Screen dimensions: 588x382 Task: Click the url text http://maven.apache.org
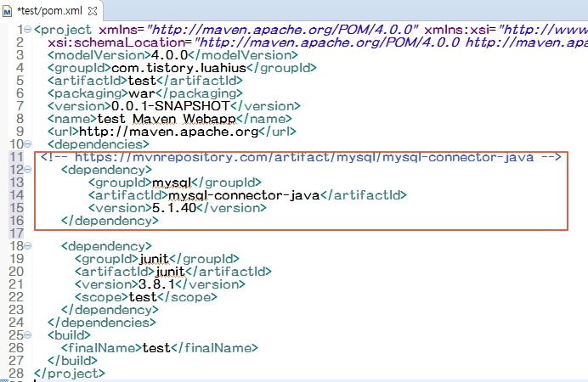tap(169, 132)
